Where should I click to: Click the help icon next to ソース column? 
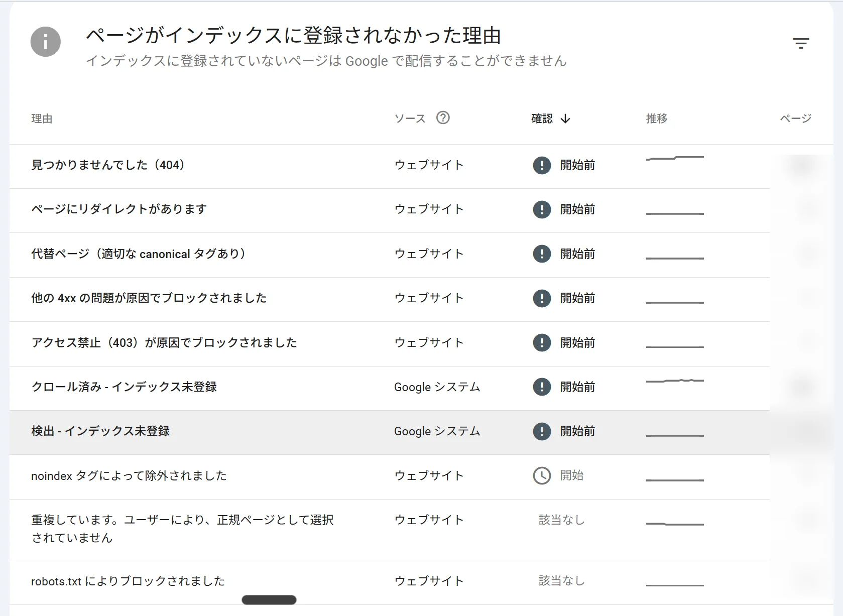[x=442, y=117]
